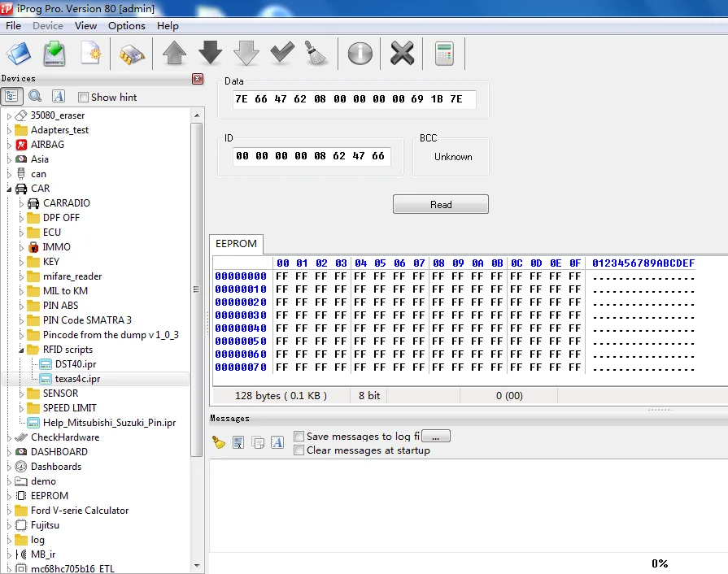
Task: Browse log file with the ... button
Action: [435, 436]
